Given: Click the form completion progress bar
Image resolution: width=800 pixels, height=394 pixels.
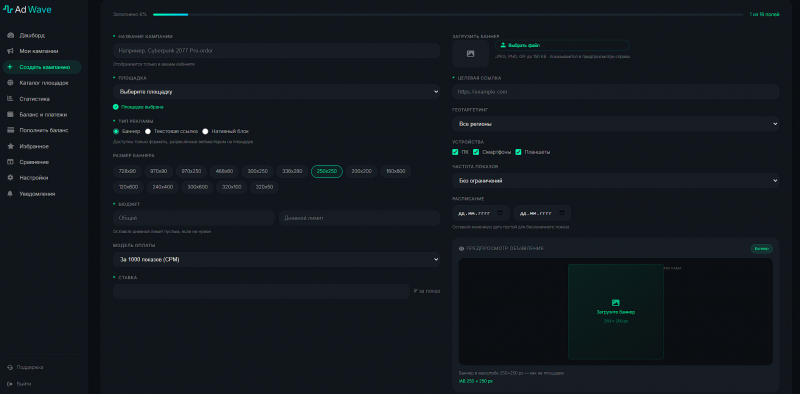Looking at the screenshot, I should pos(447,14).
